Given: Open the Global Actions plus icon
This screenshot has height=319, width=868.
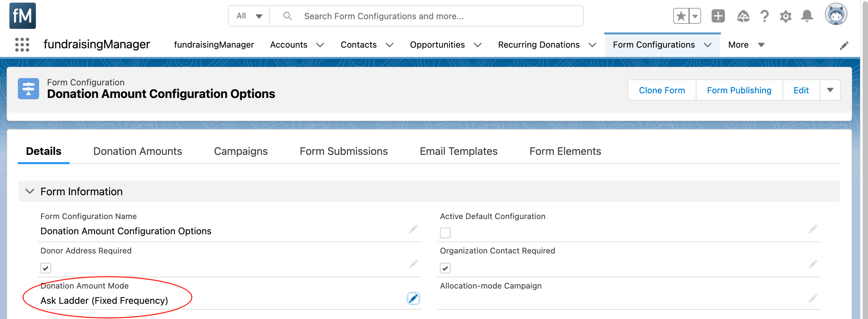Looking at the screenshot, I should pos(718,16).
